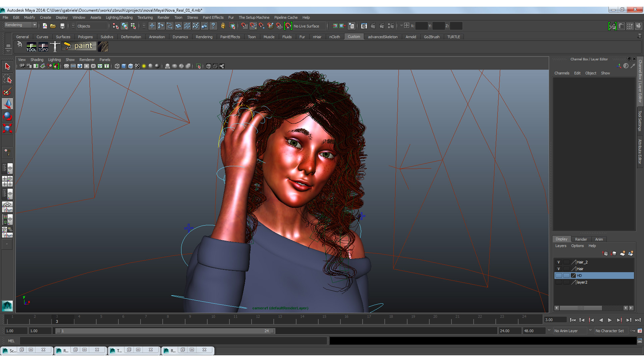Open the Channel Box Channels menu
This screenshot has width=644, height=362.
[562, 73]
